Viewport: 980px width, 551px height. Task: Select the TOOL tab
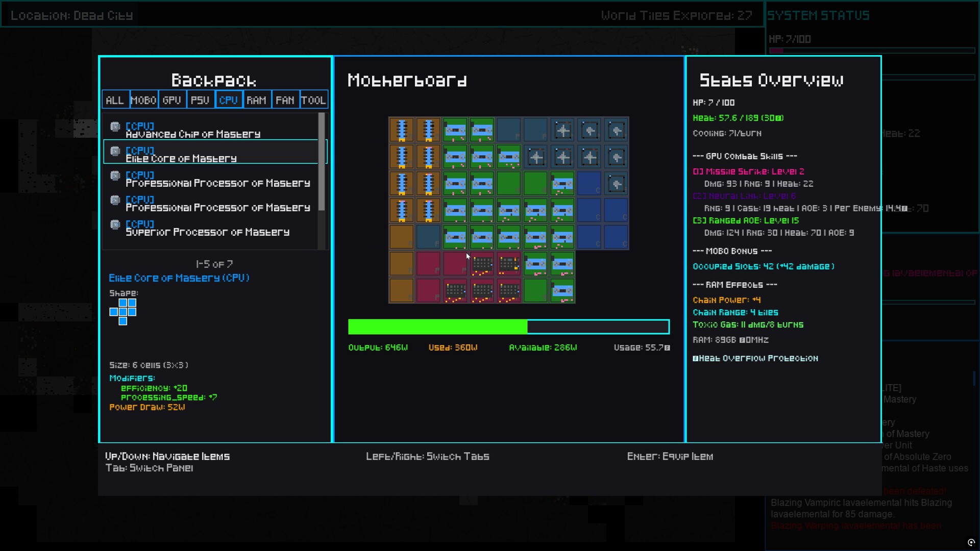(x=313, y=99)
